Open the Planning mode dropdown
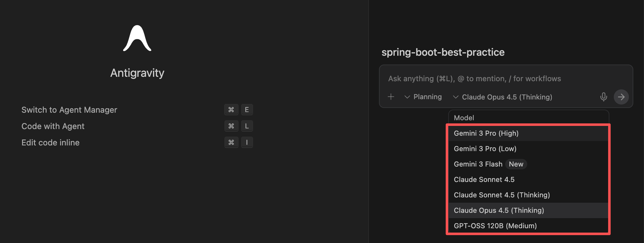Image resolution: width=644 pixels, height=243 pixels. [x=423, y=97]
